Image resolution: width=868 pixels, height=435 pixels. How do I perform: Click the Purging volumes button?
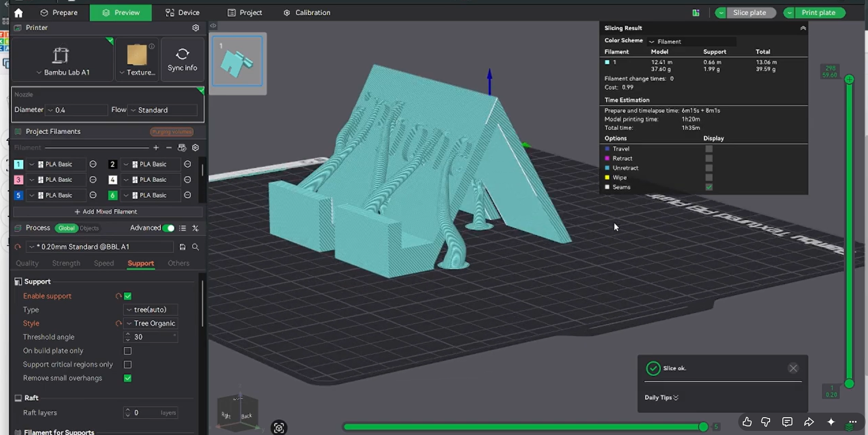(x=172, y=132)
